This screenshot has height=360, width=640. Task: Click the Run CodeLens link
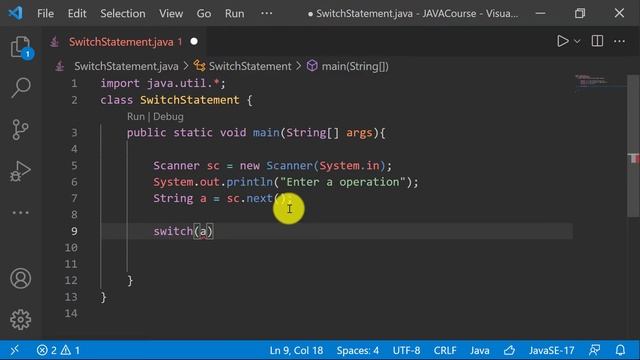136,117
